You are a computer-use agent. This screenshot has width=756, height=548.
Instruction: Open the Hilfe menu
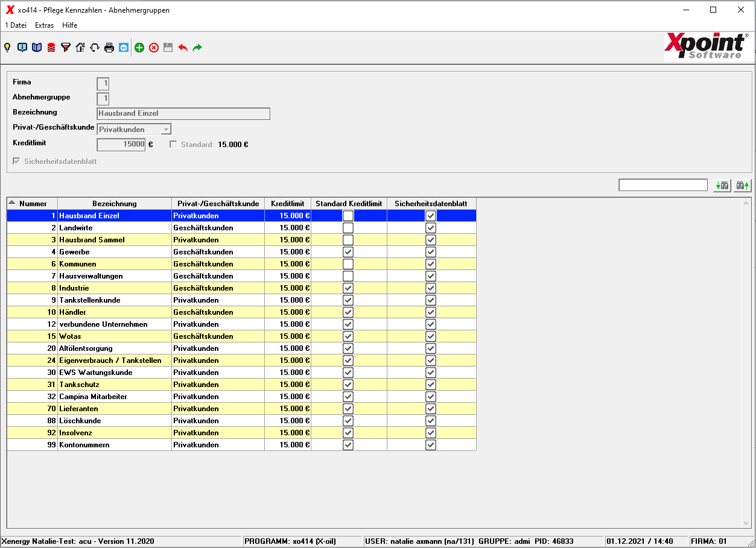pos(70,25)
